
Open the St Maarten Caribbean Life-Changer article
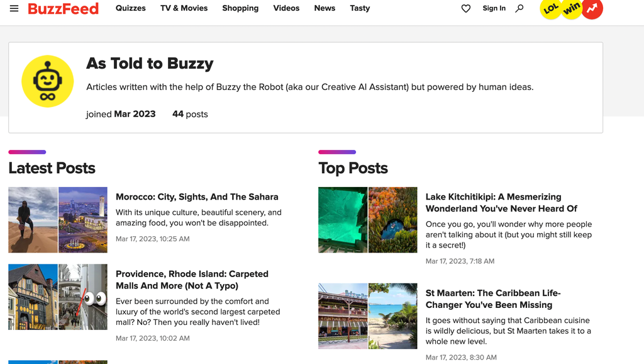pos(493,299)
